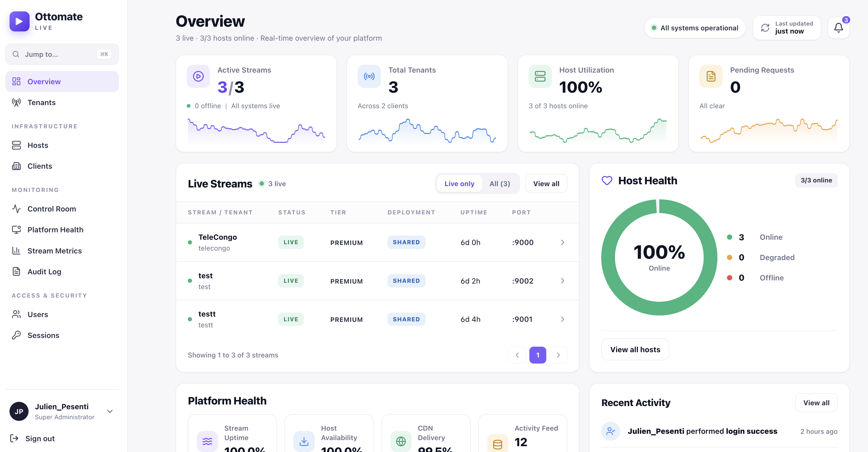Click the refresh icon beside Last updated
Screen dimensions: 868x452
pos(765,28)
